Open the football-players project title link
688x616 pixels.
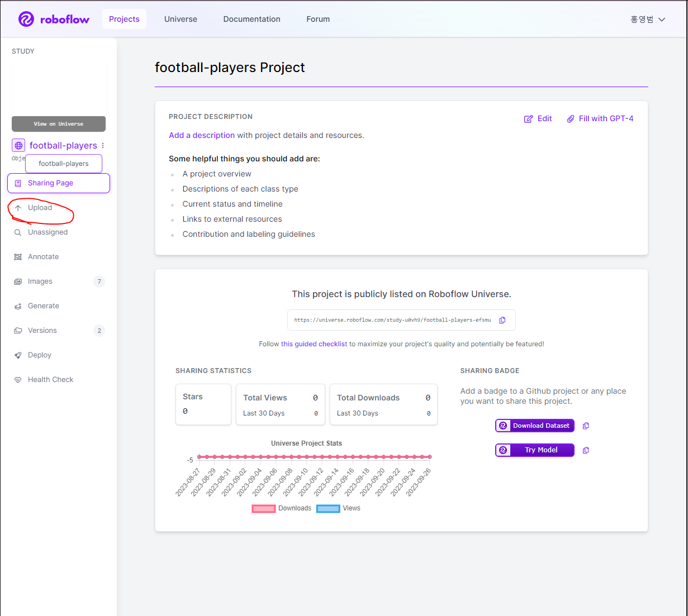pos(63,145)
